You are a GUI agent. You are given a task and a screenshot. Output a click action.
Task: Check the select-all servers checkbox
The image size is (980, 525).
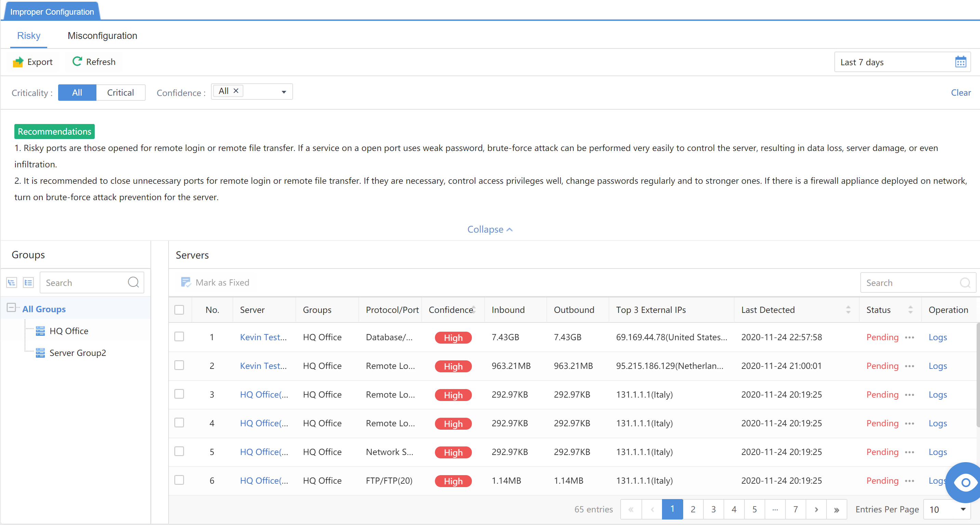pos(179,310)
